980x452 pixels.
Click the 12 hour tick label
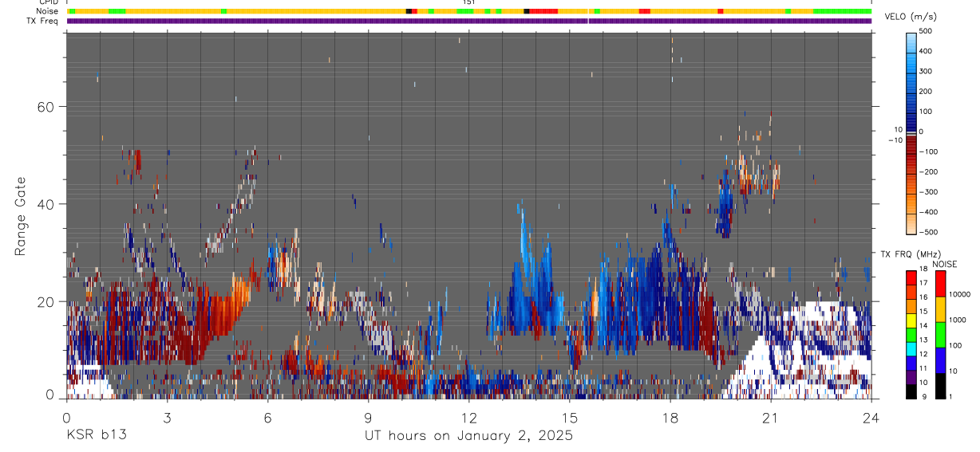point(469,417)
